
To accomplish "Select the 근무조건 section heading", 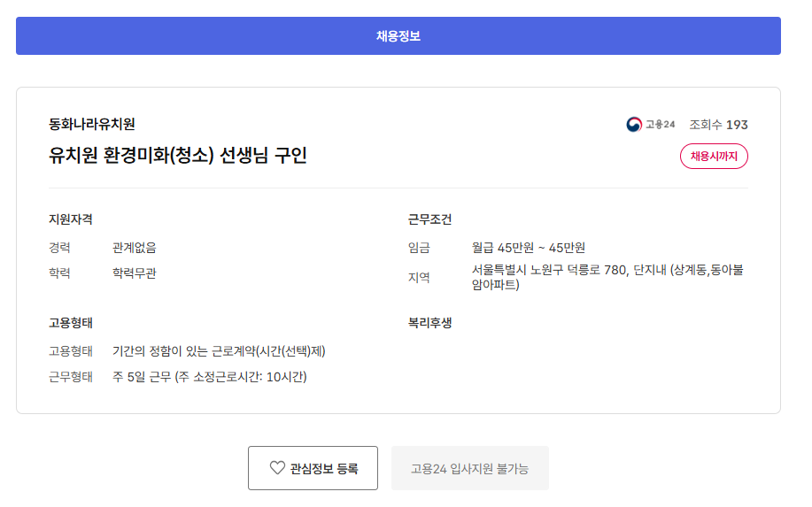I will [x=430, y=219].
